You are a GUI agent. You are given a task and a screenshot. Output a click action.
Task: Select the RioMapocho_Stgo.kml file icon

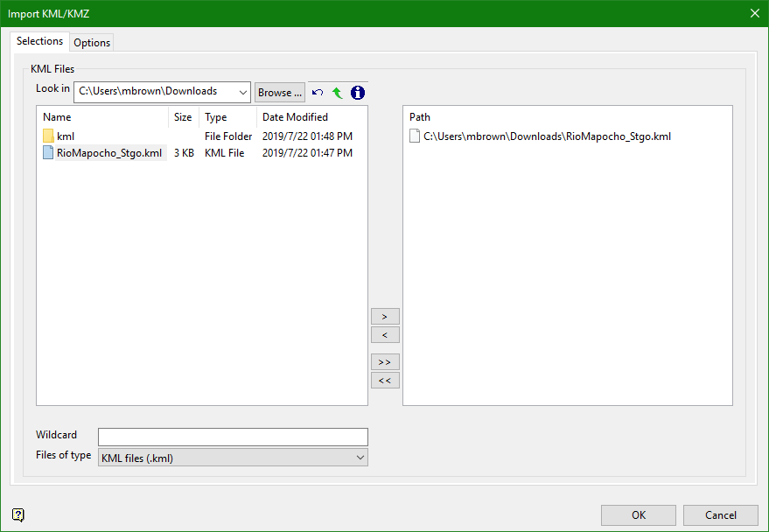pos(49,153)
